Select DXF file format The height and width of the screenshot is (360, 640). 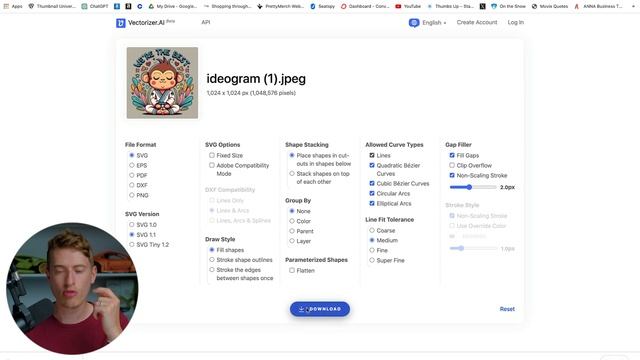132,185
